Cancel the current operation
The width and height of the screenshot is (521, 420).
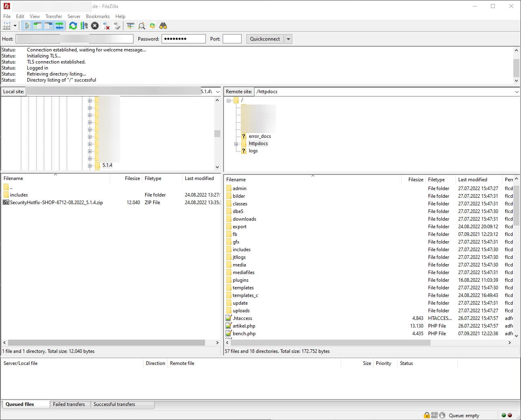coord(95,26)
